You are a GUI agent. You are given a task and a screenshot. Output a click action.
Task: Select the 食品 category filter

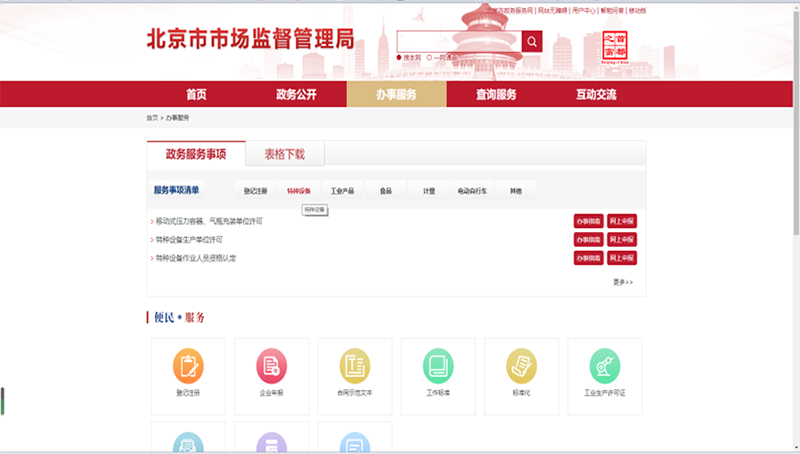pyautogui.click(x=386, y=191)
